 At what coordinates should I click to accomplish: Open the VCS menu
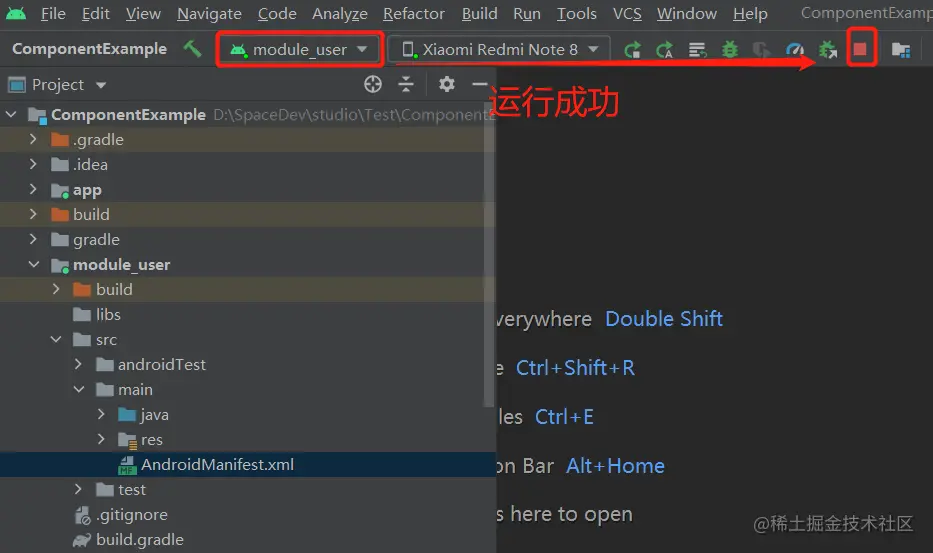point(627,13)
